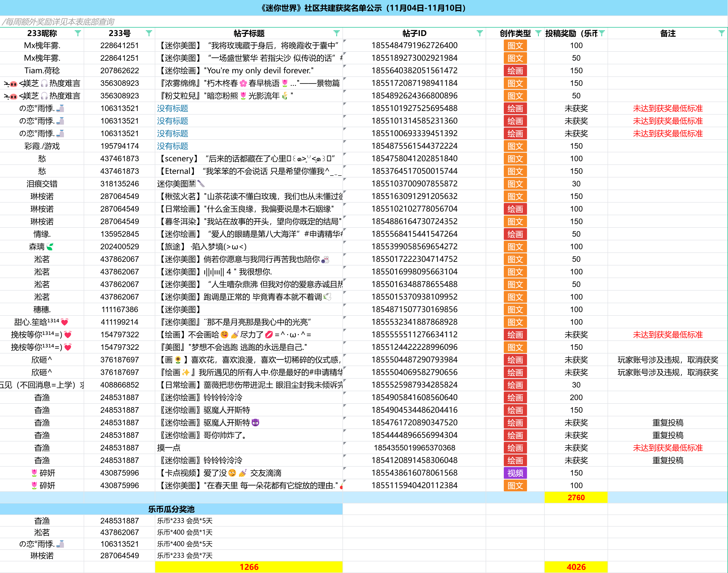Viewport: 728px width, 573px height.
Task: Click the yellow 1266 subtotal cell
Action: [249, 567]
